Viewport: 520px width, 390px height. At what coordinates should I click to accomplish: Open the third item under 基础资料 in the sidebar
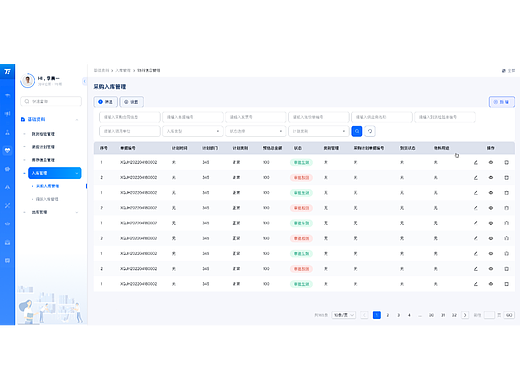click(43, 160)
